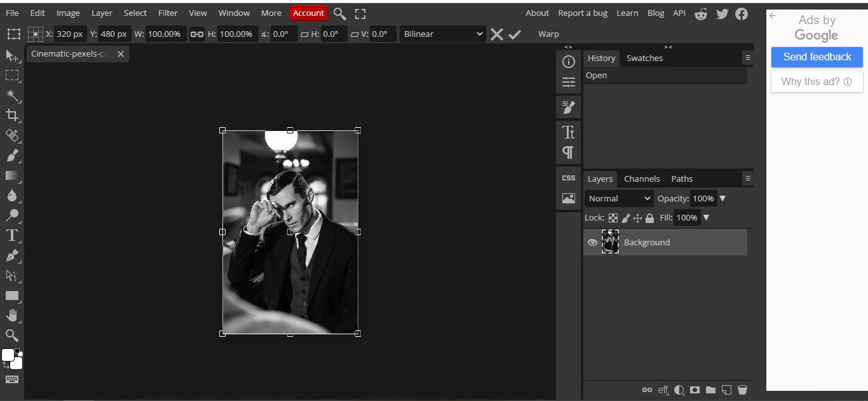Open the Info panel icon
The height and width of the screenshot is (401, 868).
[569, 62]
